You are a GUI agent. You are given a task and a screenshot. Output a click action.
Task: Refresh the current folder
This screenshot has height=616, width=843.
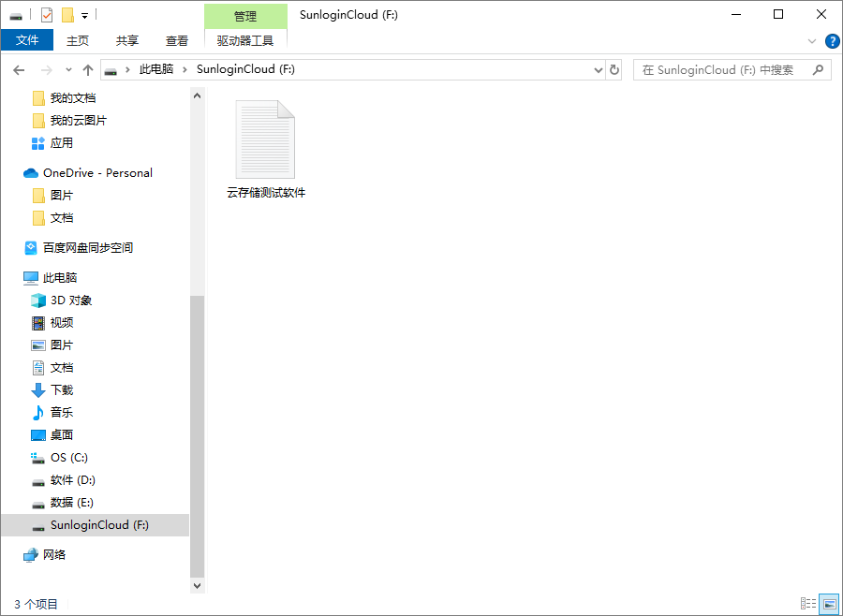coord(614,70)
